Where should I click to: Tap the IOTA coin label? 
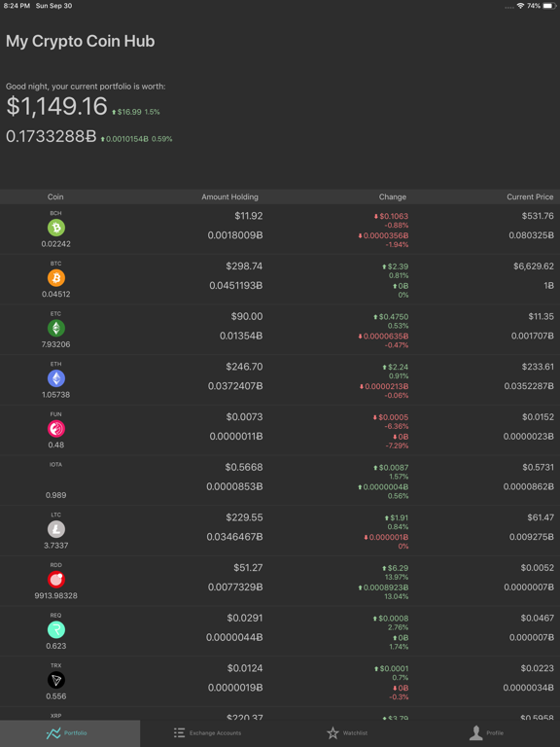[55, 465]
